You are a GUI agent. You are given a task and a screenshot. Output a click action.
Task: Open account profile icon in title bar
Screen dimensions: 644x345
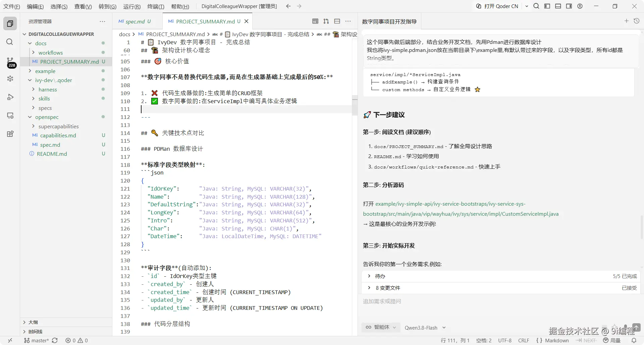pyautogui.click(x=580, y=6)
